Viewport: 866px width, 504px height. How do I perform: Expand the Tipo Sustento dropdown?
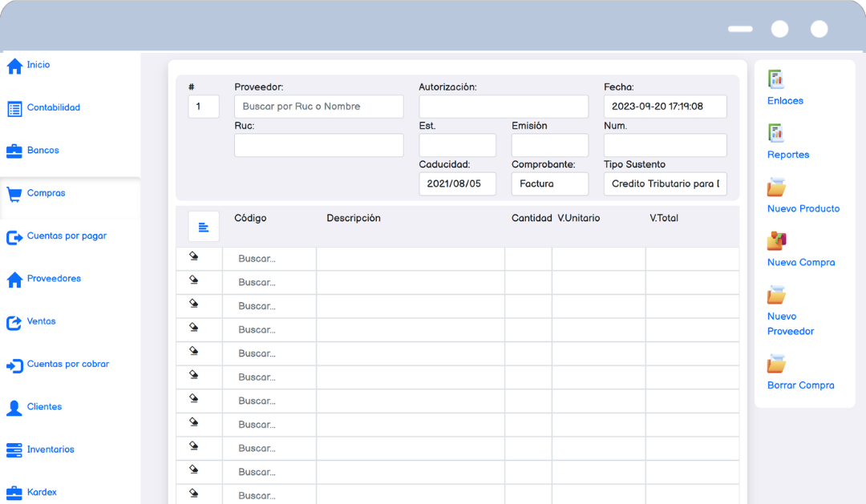pos(665,183)
